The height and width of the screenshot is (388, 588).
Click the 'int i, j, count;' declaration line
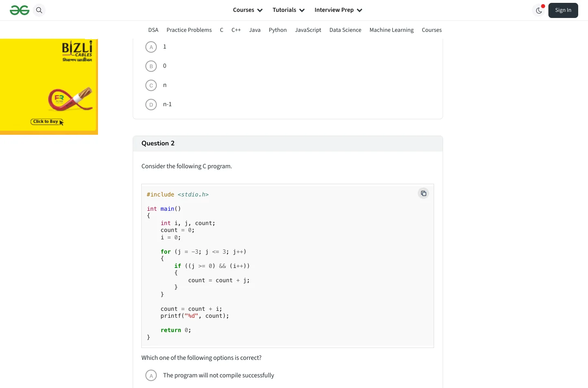click(x=188, y=223)
